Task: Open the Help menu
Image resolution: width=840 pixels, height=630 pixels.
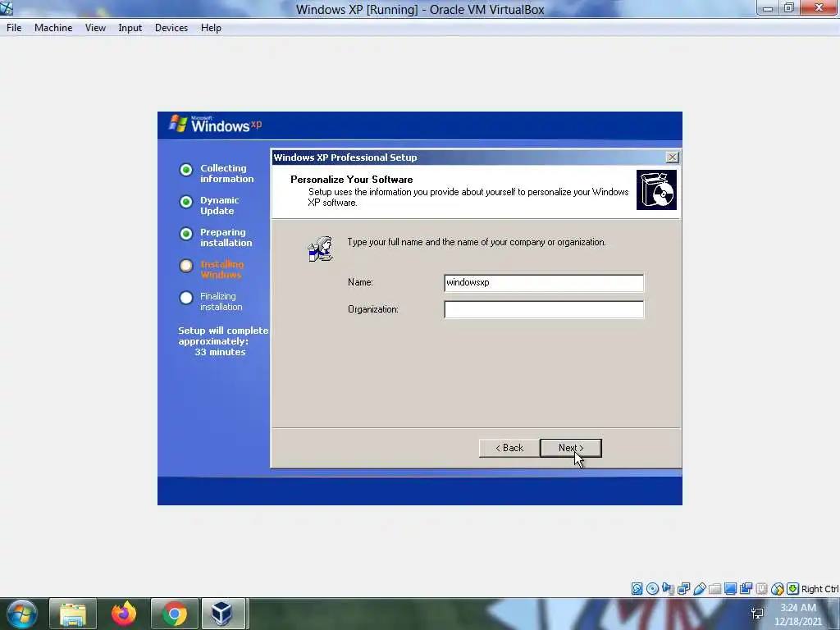Action: 211,28
